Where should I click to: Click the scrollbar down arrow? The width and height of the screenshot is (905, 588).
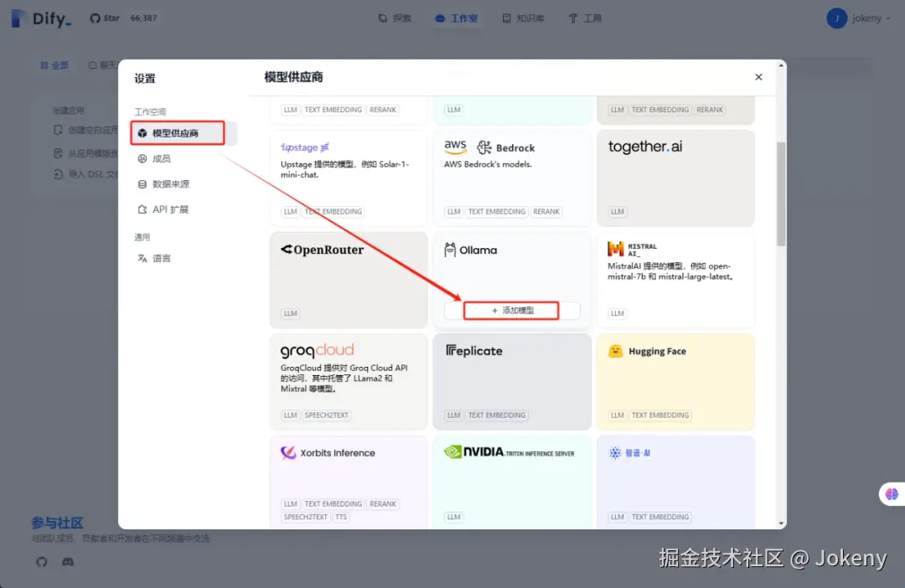pos(781,524)
